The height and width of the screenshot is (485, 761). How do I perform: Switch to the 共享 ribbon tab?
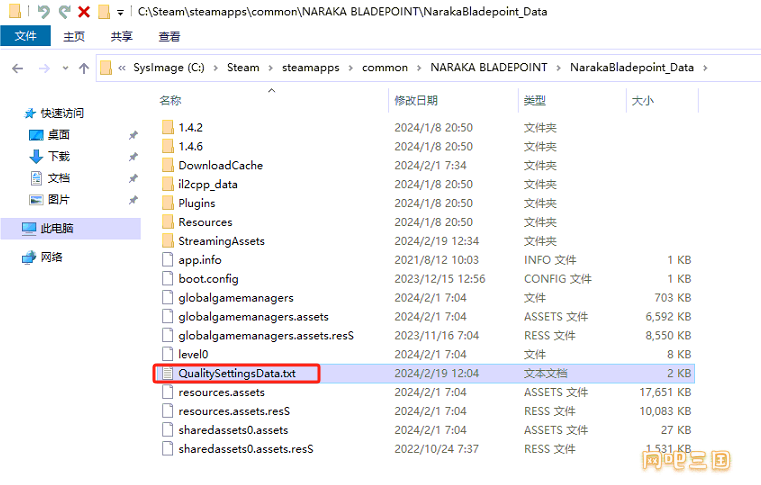pyautogui.click(x=121, y=36)
